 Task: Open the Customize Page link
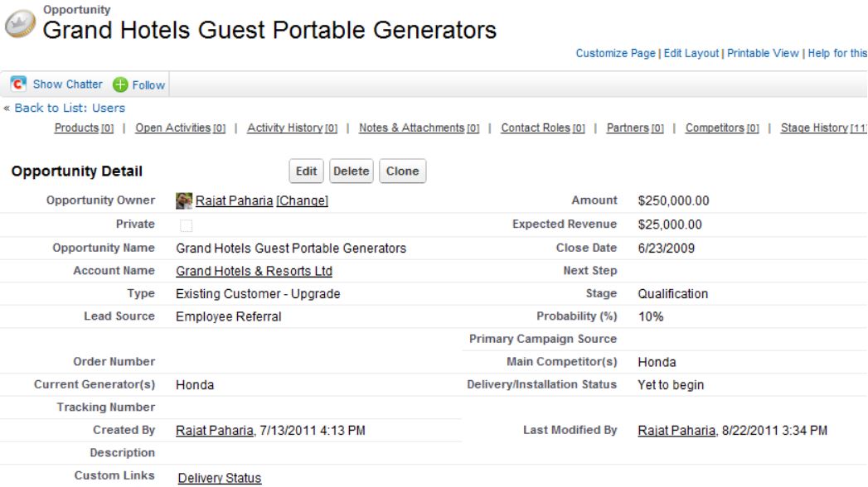coord(615,54)
